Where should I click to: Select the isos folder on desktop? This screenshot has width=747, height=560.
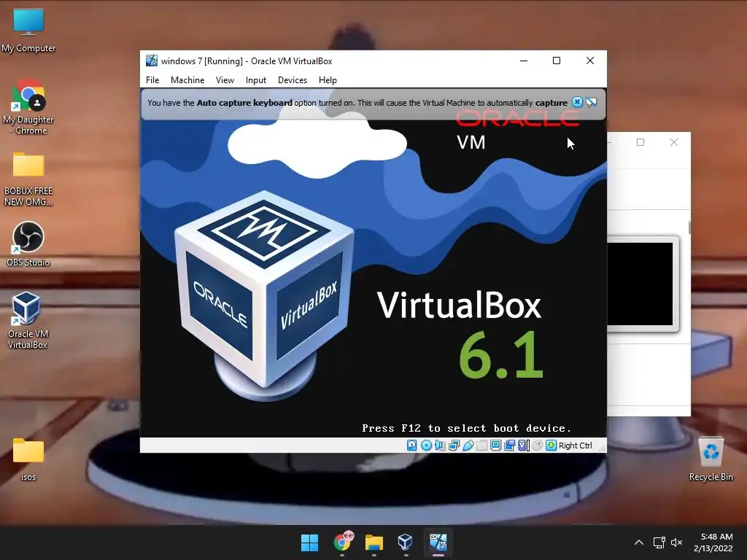click(28, 459)
